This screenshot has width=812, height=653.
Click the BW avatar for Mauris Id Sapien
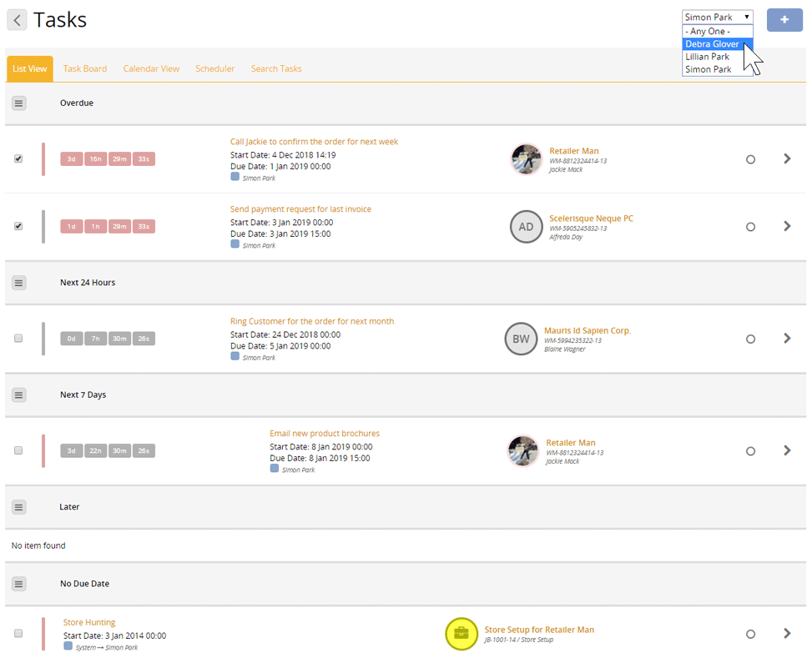[x=521, y=339]
